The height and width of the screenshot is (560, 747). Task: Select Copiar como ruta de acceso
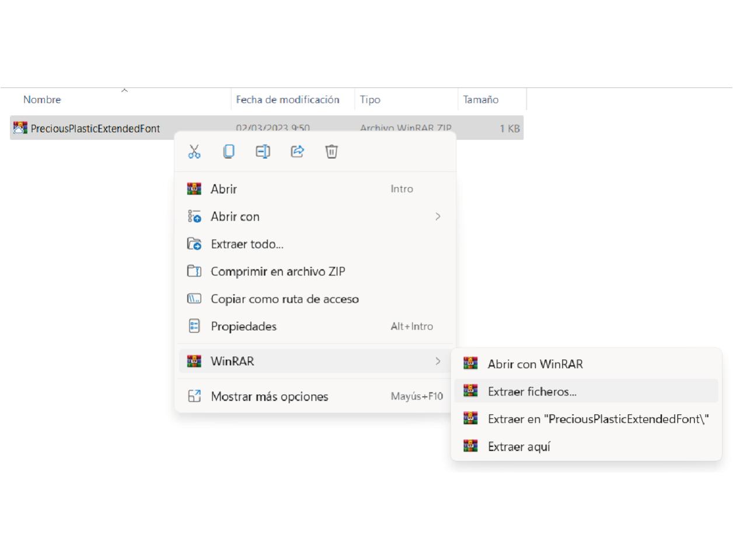click(284, 299)
